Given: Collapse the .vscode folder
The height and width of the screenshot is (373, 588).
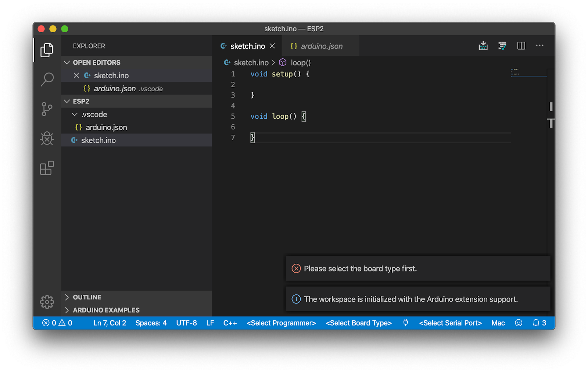Looking at the screenshot, I should coord(74,114).
